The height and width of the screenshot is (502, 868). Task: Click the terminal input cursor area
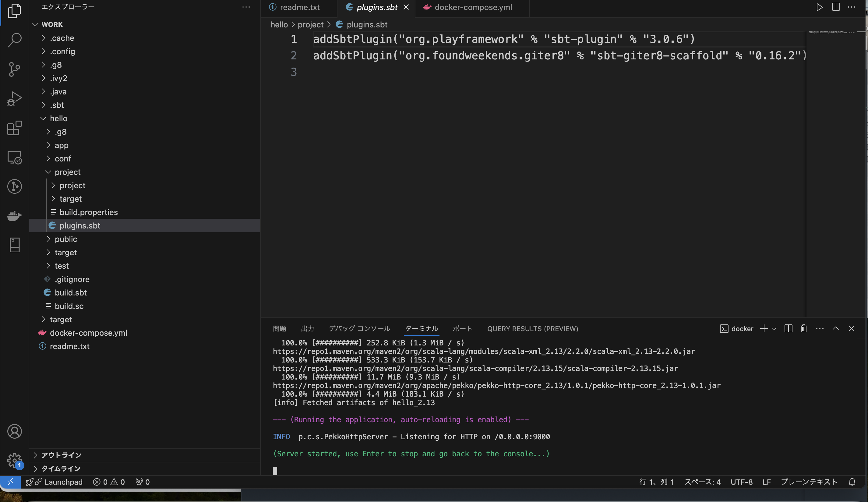click(275, 471)
